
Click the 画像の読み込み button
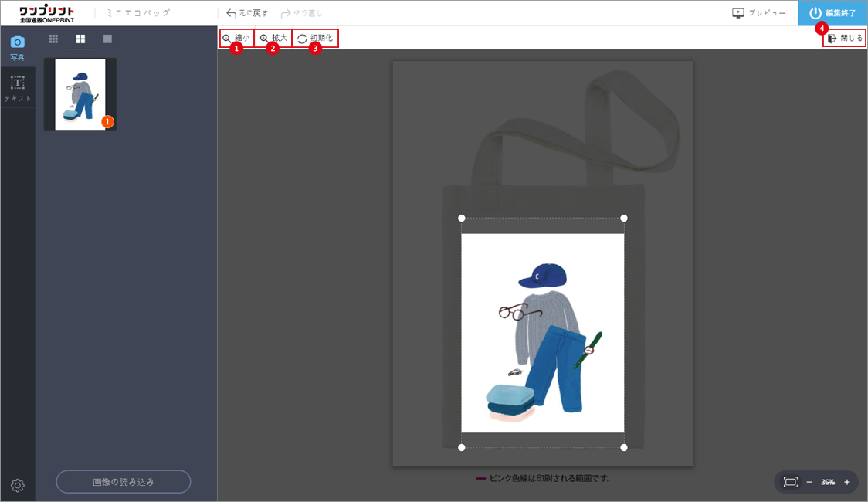pos(124,482)
